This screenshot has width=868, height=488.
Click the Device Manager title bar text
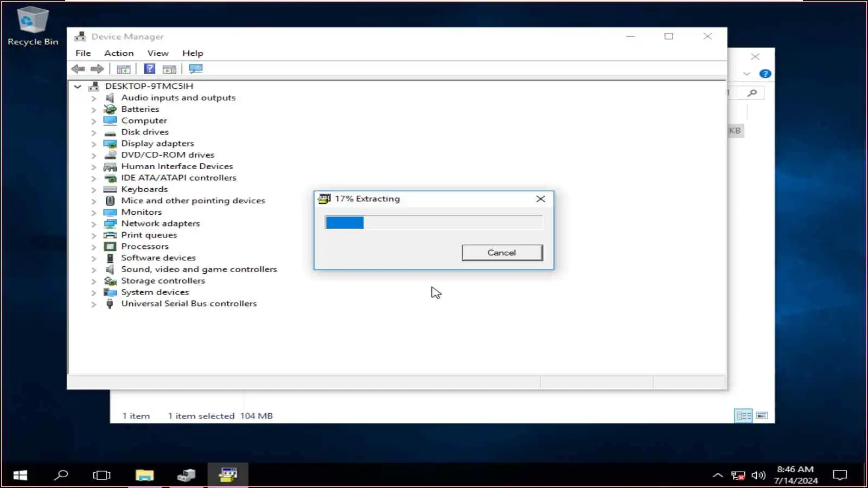coord(127,37)
